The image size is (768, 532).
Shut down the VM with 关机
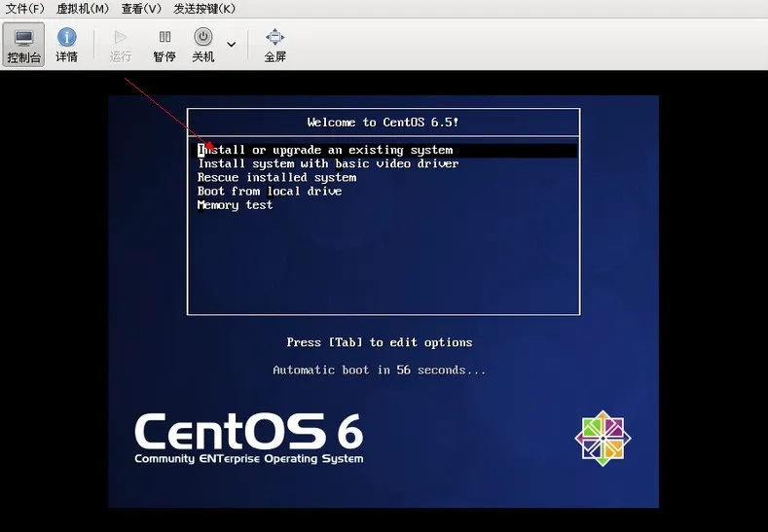(203, 45)
